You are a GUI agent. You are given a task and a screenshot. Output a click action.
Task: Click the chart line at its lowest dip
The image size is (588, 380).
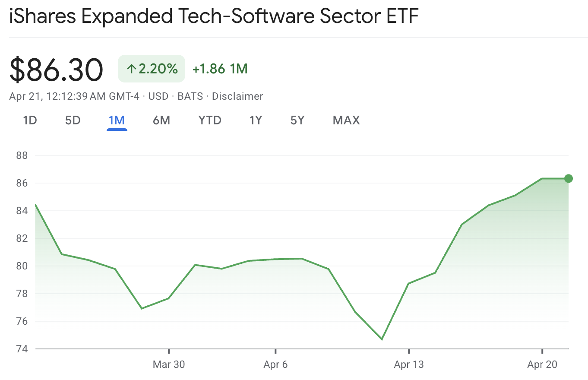click(382, 339)
